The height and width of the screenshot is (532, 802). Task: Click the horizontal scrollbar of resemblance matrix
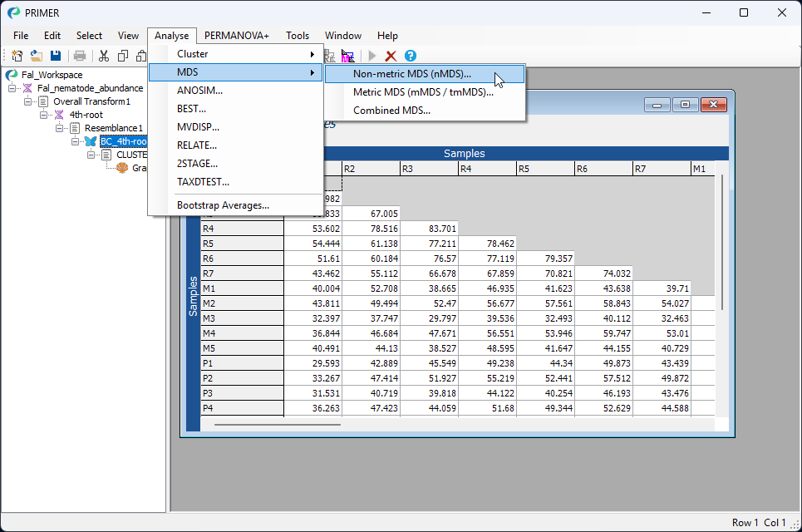[277, 424]
